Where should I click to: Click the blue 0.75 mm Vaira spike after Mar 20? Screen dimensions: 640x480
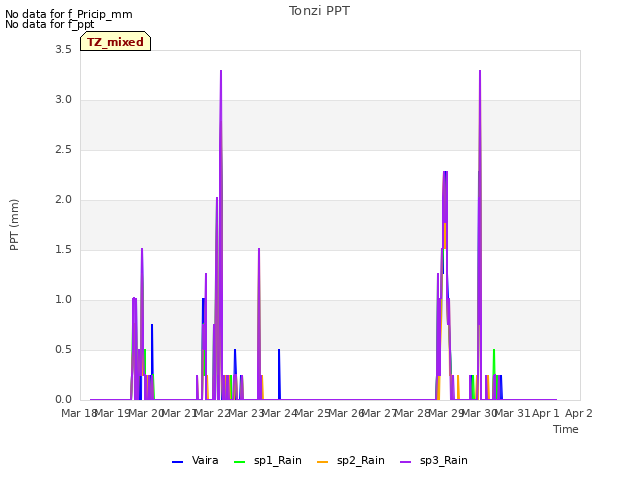point(152,327)
